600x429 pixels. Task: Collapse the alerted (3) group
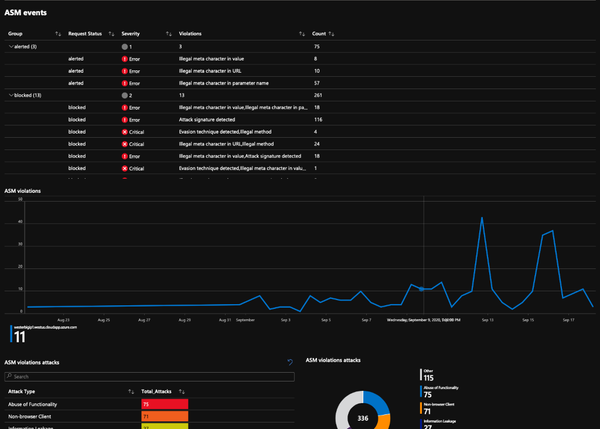pos(11,47)
